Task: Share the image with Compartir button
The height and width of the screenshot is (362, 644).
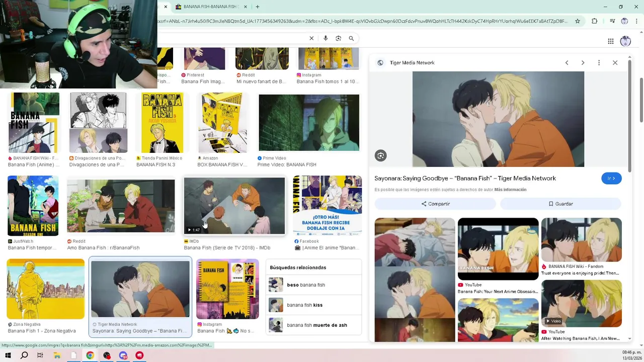Action: click(435, 204)
